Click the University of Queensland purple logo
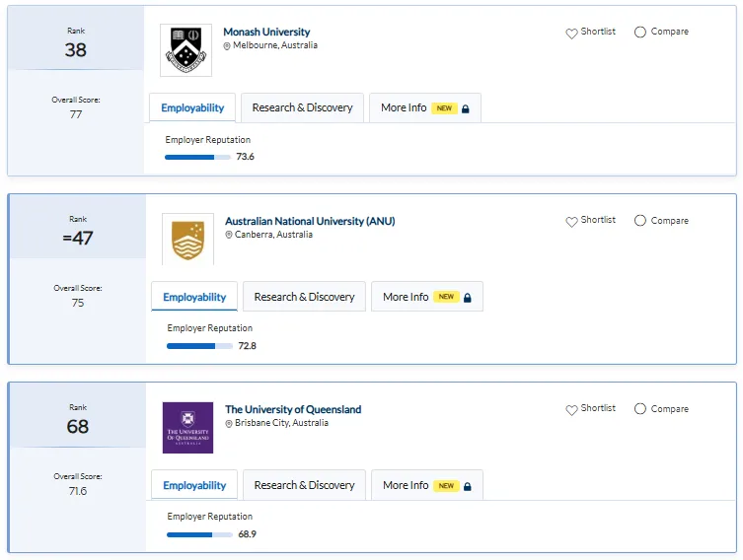743x560 pixels. (x=187, y=428)
